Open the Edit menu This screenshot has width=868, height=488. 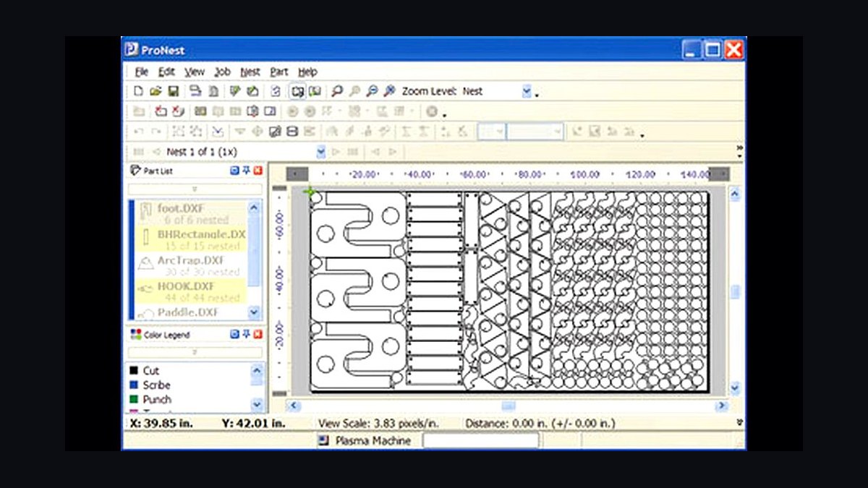pos(167,72)
